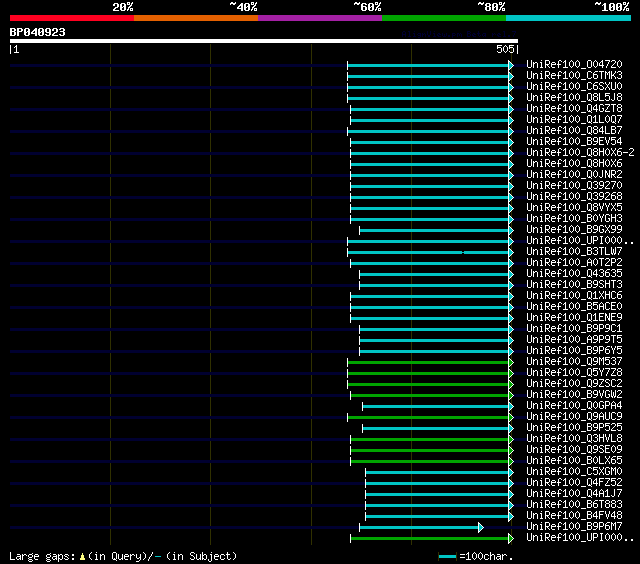
Task: Select the UniRef100_B3TLW7 label
Action: [574, 252]
